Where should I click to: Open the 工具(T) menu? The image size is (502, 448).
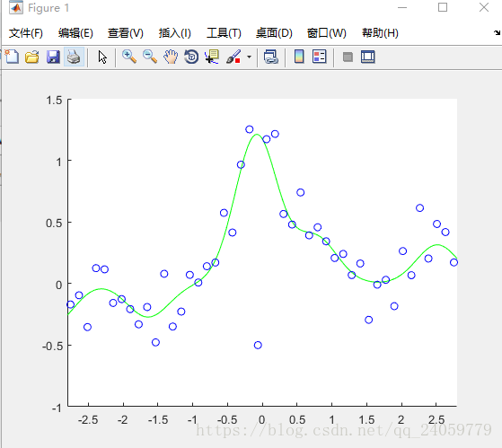(224, 33)
